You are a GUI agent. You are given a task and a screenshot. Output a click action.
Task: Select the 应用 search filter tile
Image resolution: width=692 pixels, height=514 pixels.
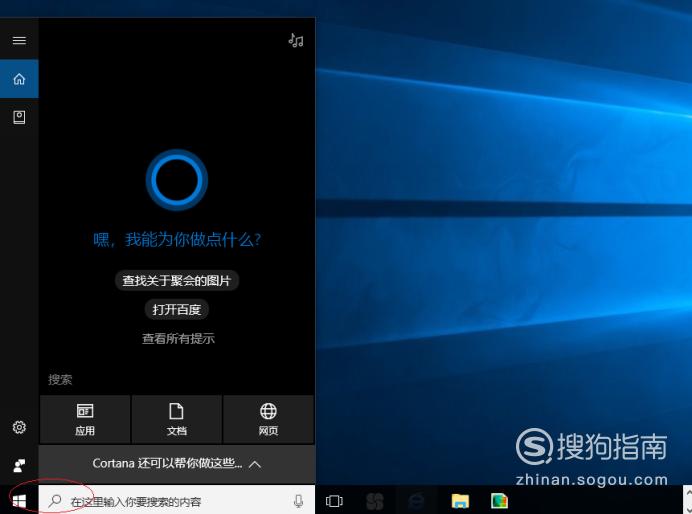(85, 419)
